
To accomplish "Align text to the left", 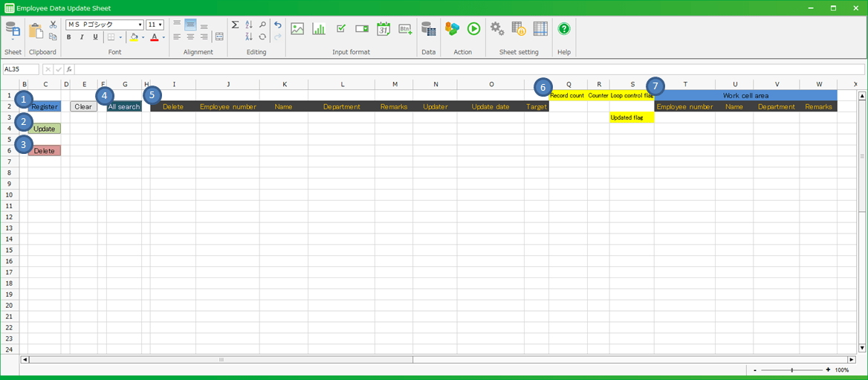I will click(177, 37).
